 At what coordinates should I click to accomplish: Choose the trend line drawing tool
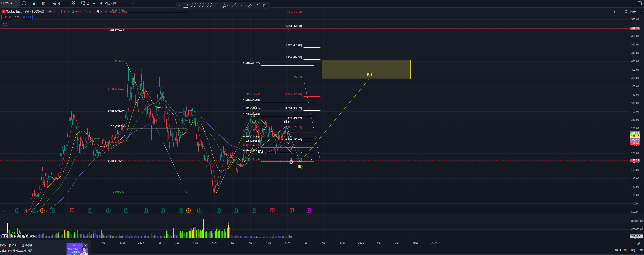(x=234, y=5)
